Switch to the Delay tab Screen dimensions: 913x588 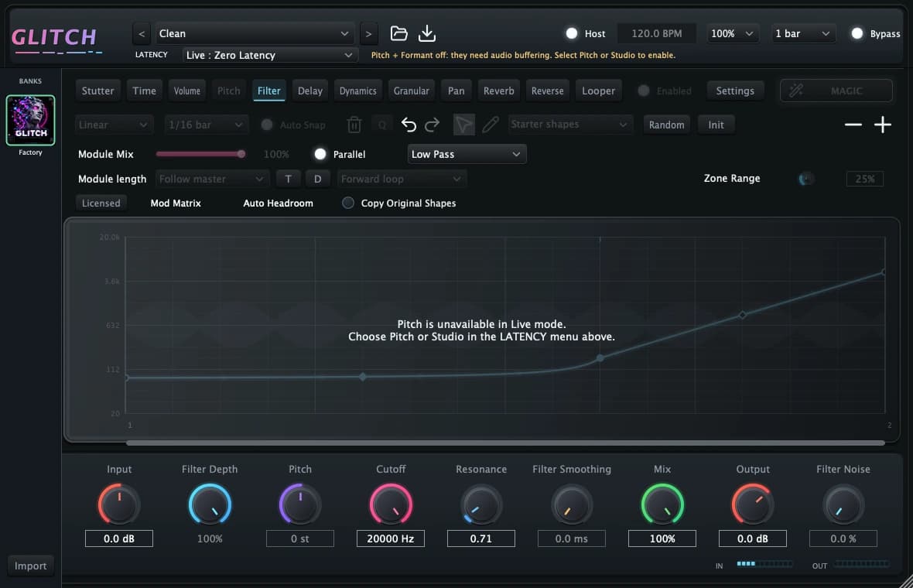point(309,91)
